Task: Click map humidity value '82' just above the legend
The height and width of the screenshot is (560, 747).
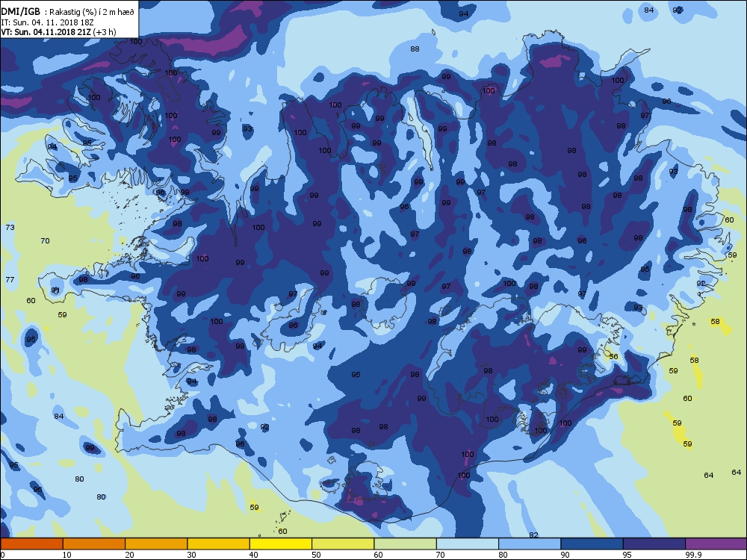Action: [x=533, y=535]
